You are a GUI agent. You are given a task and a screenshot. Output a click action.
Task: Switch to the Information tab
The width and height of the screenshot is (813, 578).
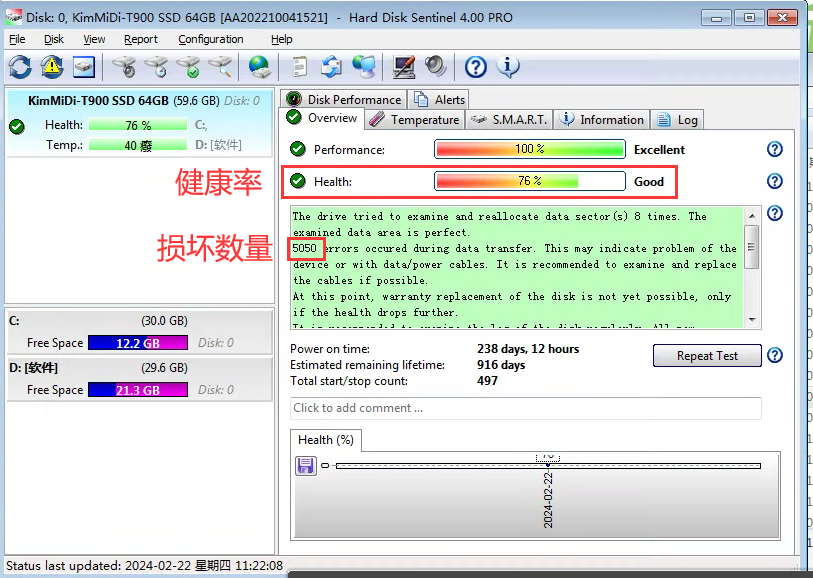pyautogui.click(x=602, y=120)
